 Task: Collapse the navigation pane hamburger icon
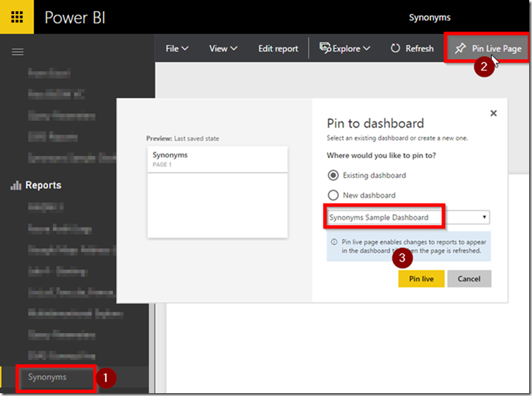coord(18,52)
